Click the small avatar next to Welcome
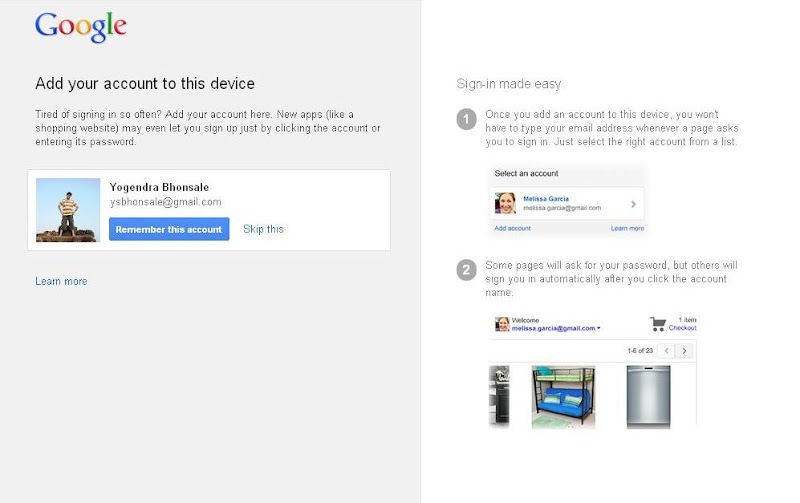The width and height of the screenshot is (800, 503). point(503,324)
